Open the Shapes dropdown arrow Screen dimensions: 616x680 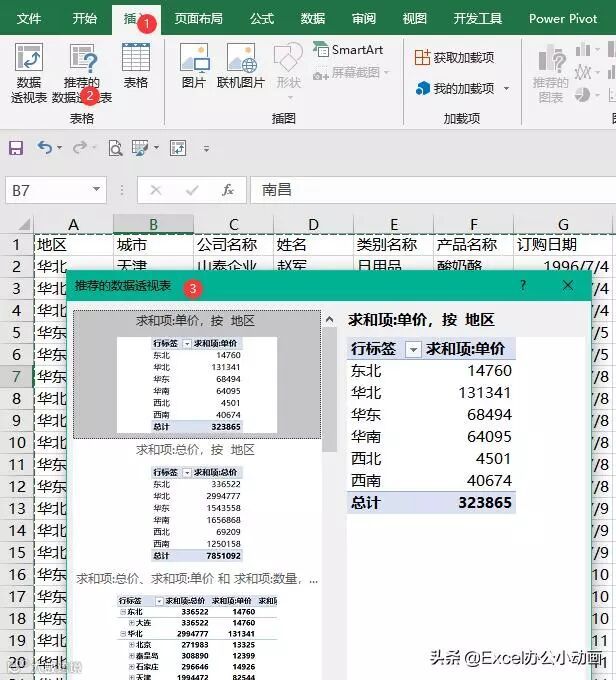click(290, 98)
